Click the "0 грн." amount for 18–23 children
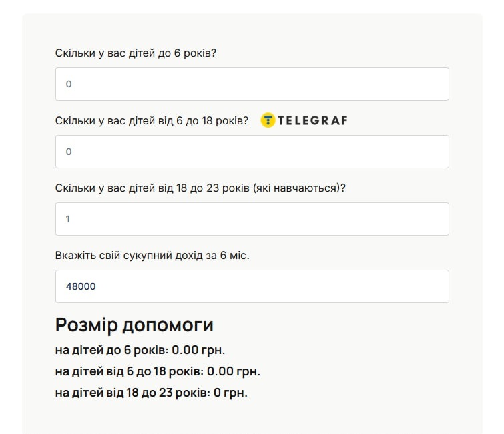This screenshot has height=434, width=504. [230, 393]
